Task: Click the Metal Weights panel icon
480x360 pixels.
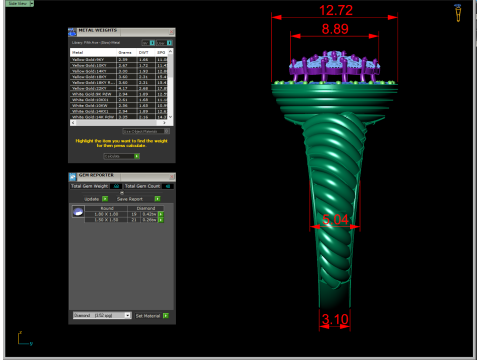Action: (72, 32)
